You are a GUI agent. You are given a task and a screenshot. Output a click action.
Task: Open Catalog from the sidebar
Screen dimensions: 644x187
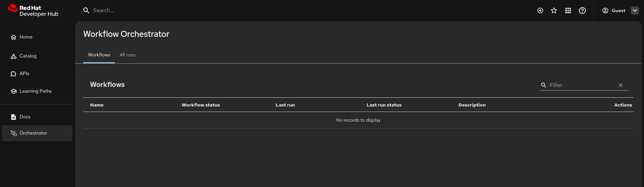28,56
